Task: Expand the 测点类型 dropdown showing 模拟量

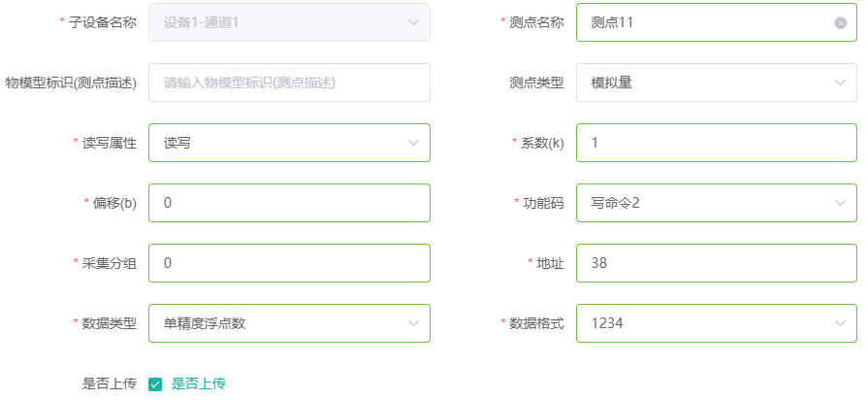Action: 717,83
